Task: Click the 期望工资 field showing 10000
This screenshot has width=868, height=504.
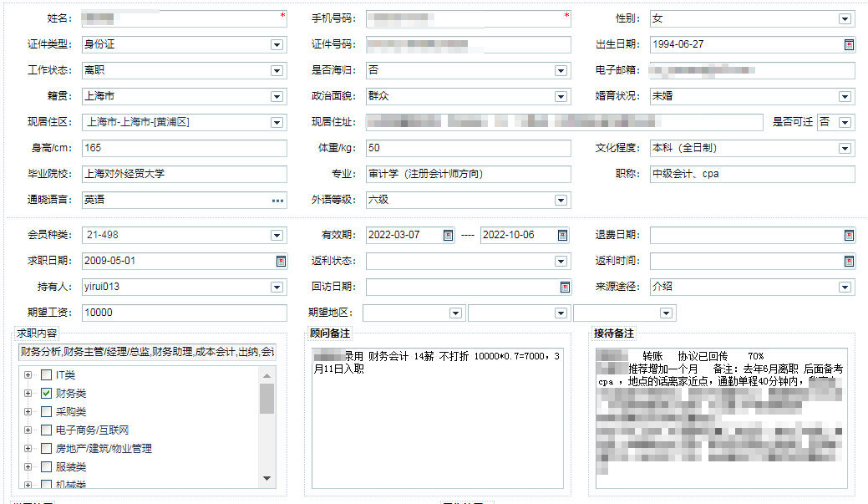Action: 185,313
